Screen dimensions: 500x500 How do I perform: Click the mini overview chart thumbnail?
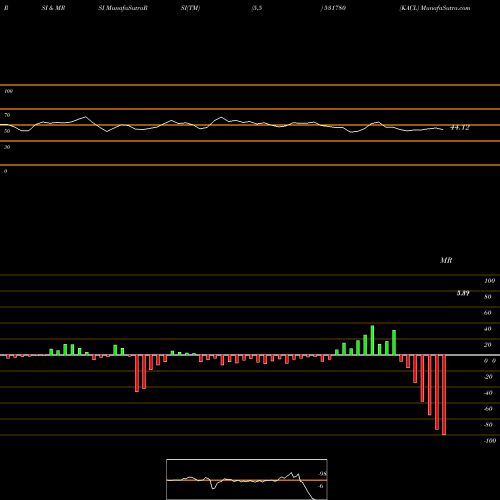click(247, 479)
